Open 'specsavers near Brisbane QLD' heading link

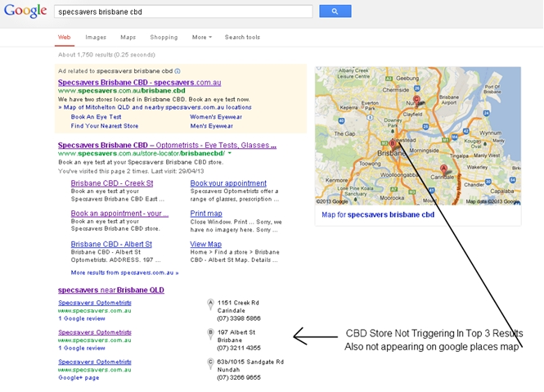[x=111, y=290]
